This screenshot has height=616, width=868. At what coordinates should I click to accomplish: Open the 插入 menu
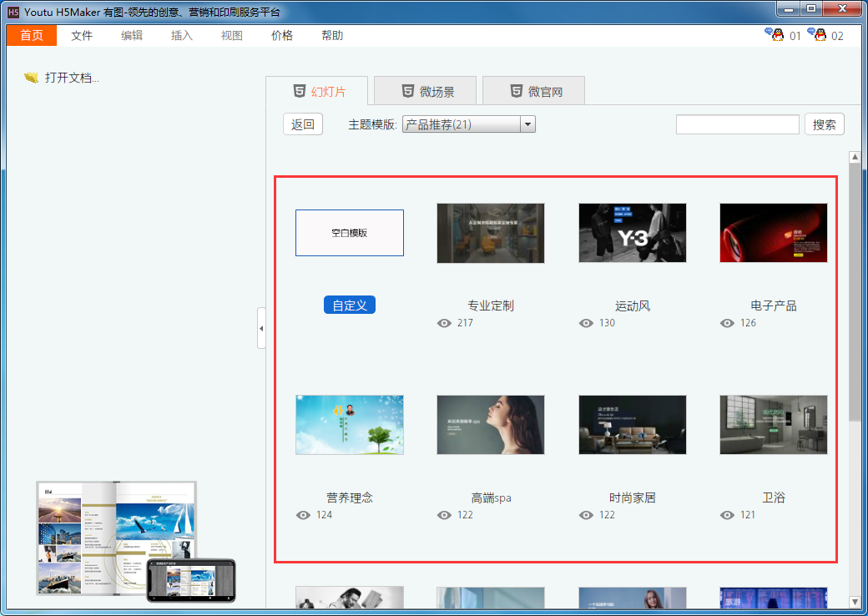click(x=182, y=35)
